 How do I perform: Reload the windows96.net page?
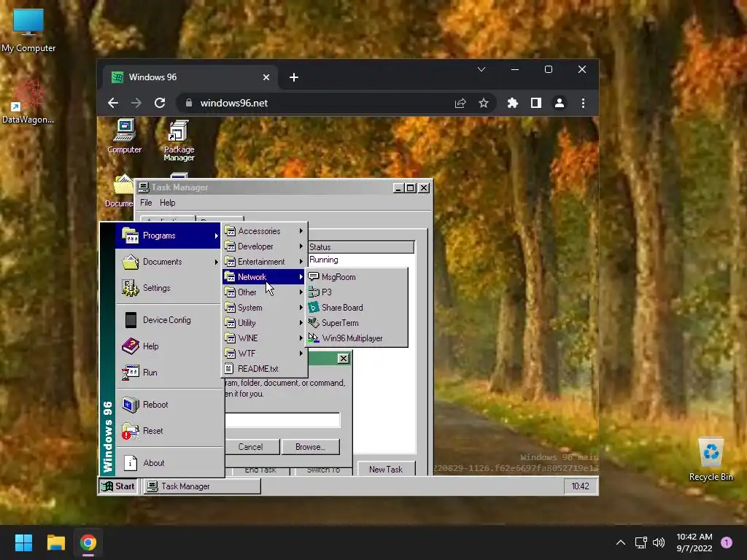coord(160,103)
